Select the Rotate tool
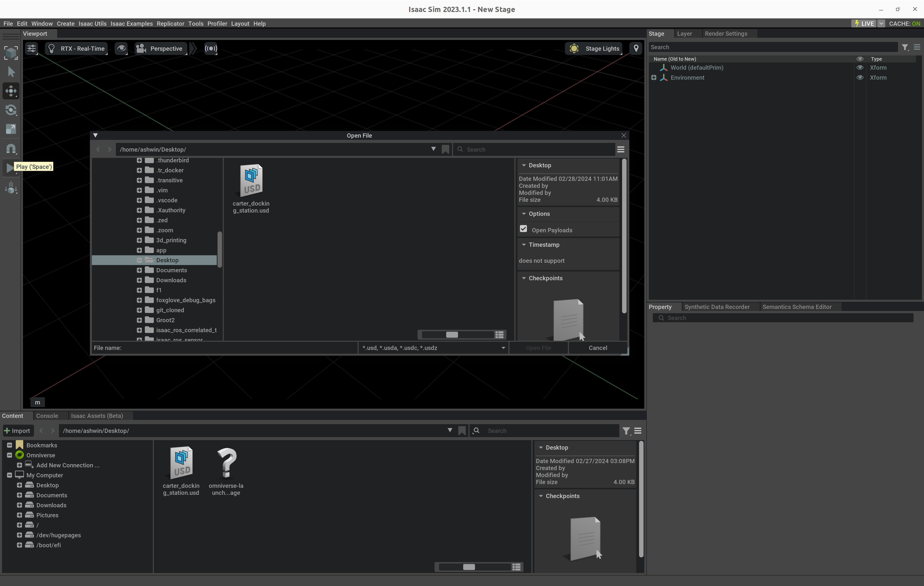The height and width of the screenshot is (586, 924). click(x=11, y=110)
